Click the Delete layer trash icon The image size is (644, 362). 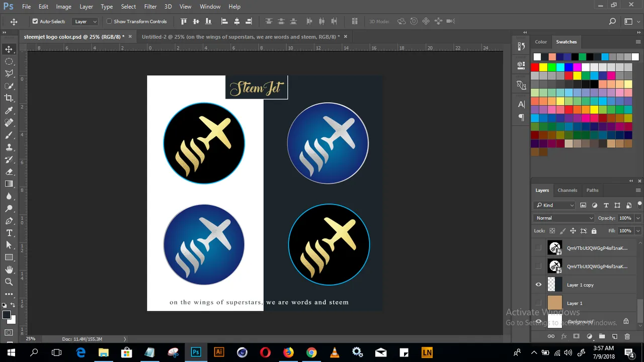[627, 336]
